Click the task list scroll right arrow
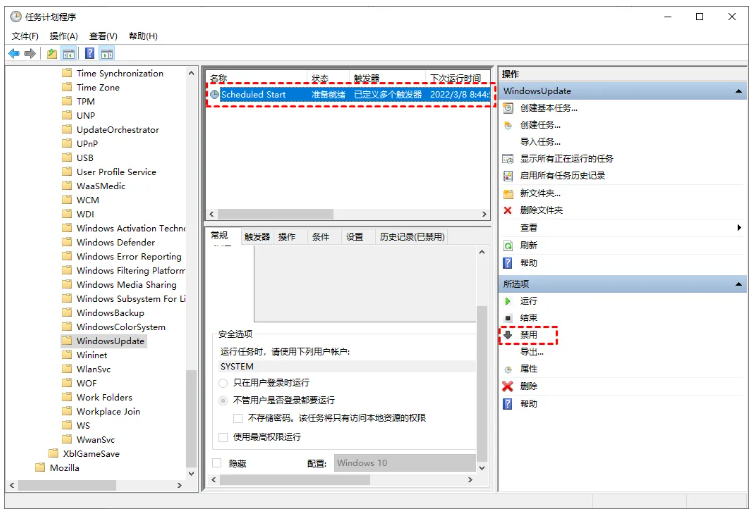 (x=484, y=214)
